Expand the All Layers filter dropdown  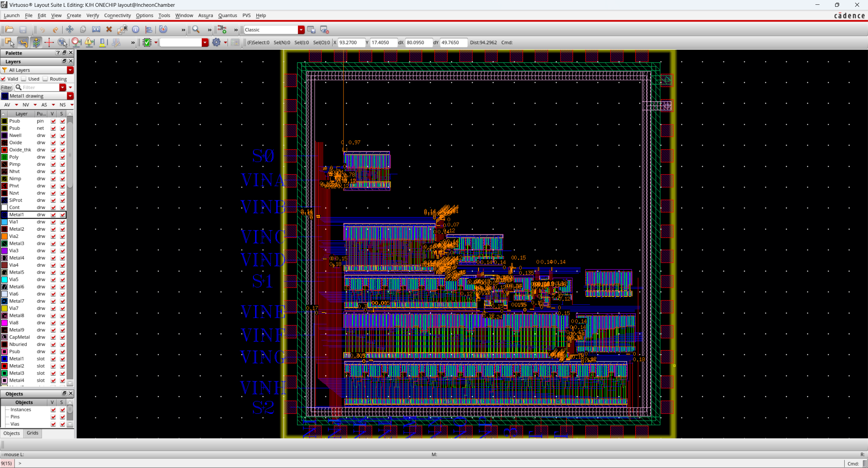70,70
